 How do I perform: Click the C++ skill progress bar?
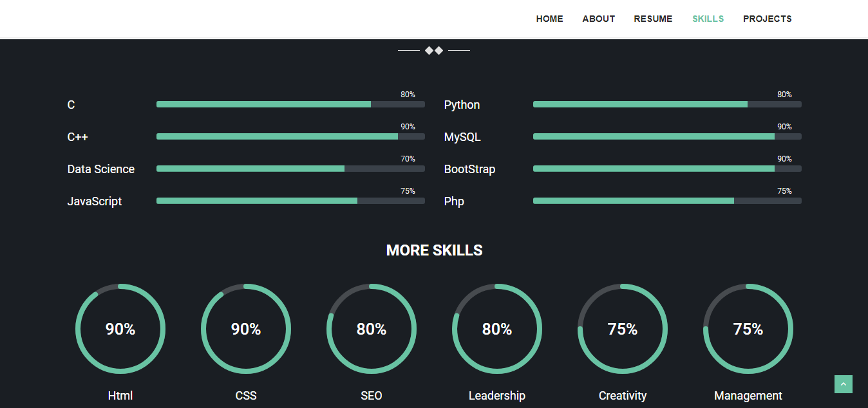(290, 136)
